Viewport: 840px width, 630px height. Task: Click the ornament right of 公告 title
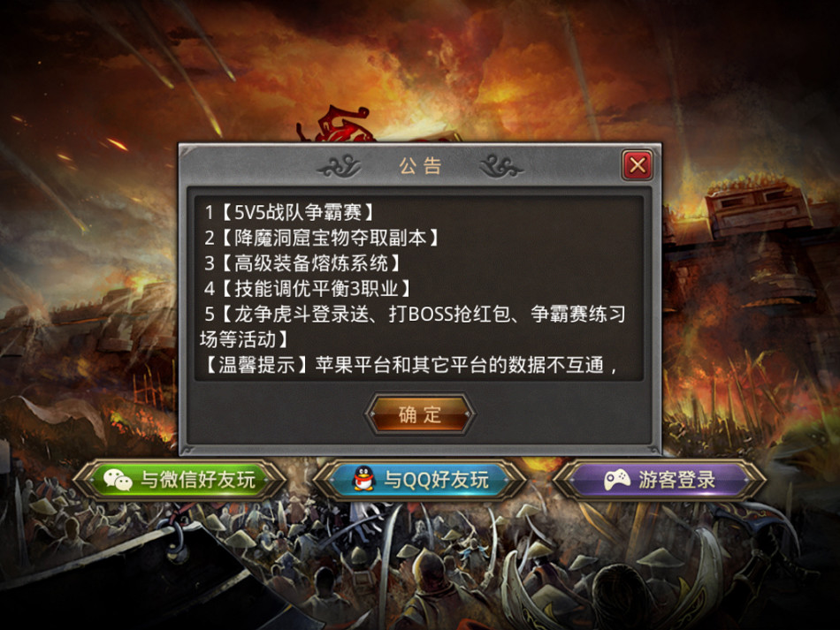point(500,165)
